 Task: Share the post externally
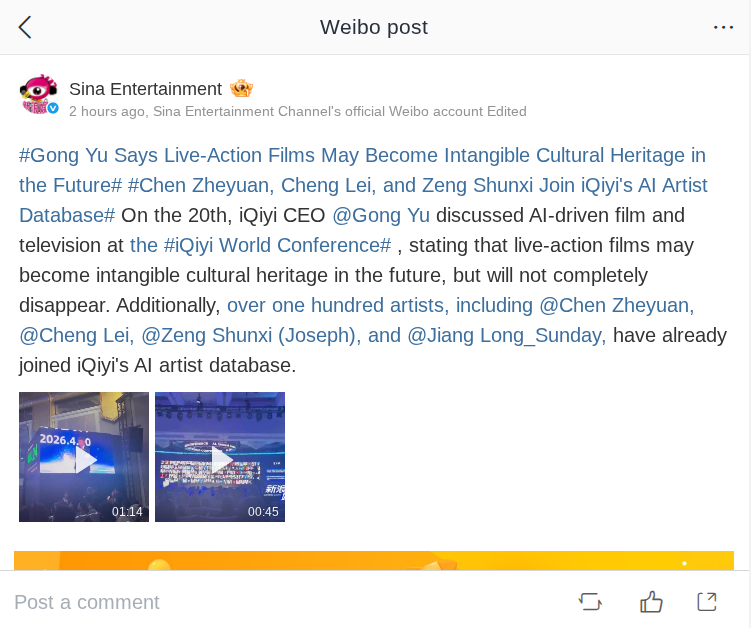click(707, 601)
